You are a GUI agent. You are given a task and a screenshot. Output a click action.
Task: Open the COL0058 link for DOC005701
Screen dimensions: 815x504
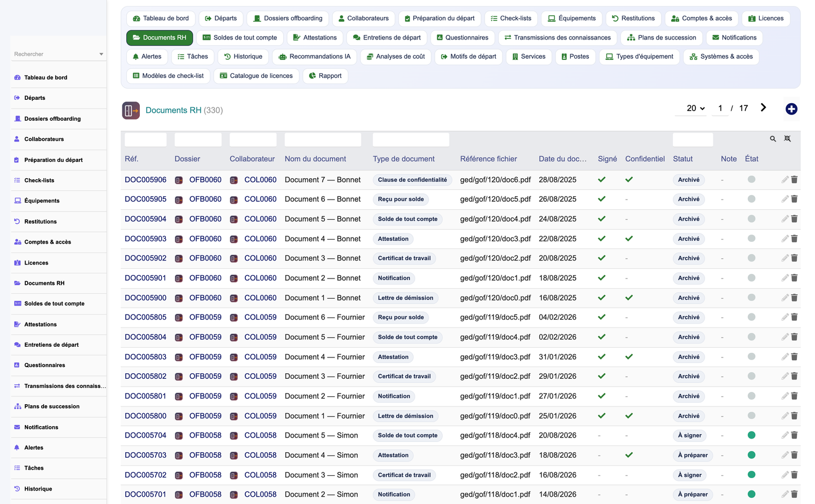click(261, 494)
